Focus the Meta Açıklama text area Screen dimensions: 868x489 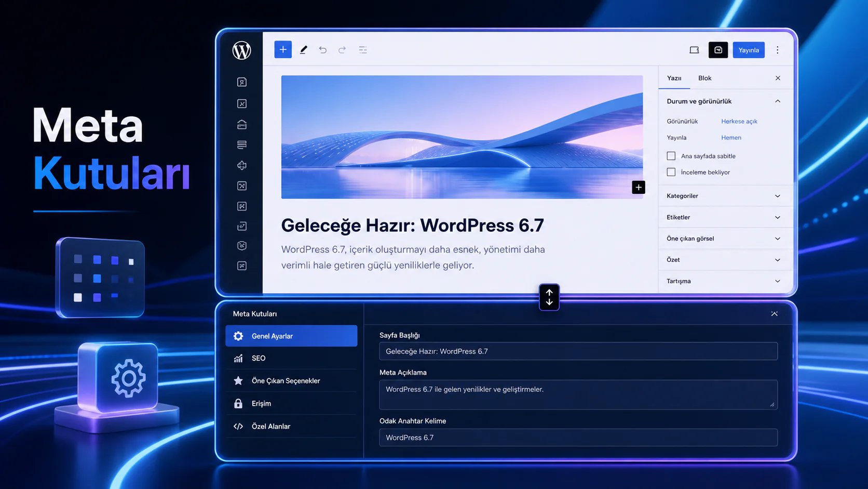(578, 395)
